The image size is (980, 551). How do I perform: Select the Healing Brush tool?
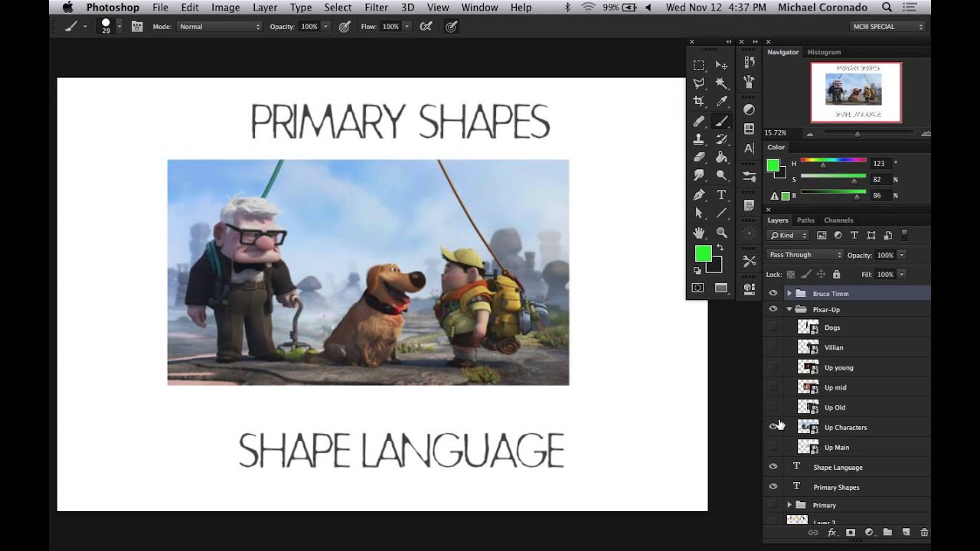pos(698,121)
